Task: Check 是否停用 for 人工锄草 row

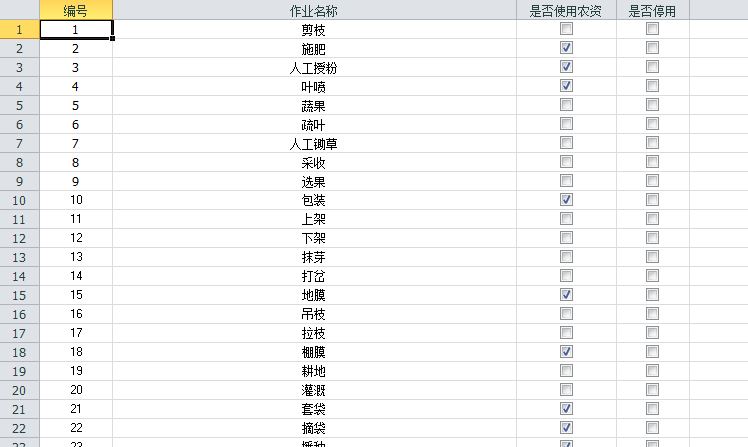Action: coord(653,143)
